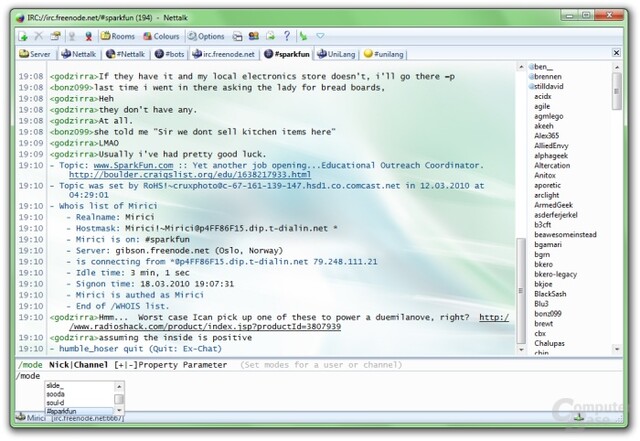Click the greyed-out user icon in toolbar
The image size is (640, 441).
(x=72, y=37)
